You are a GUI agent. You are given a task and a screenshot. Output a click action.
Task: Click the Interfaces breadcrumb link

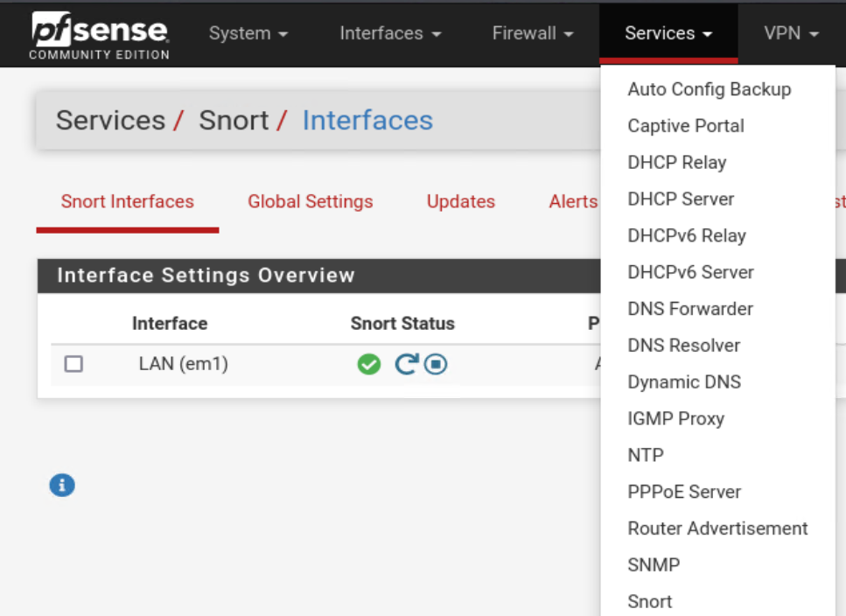pyautogui.click(x=367, y=120)
